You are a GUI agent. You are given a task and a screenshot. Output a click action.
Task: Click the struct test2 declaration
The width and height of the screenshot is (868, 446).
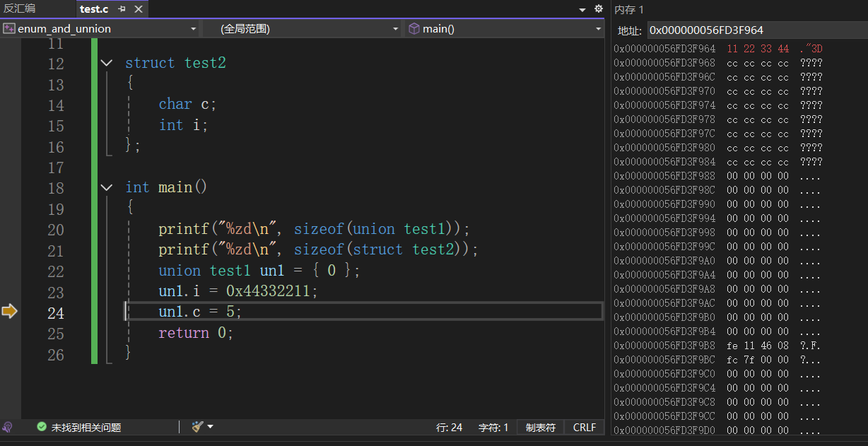[x=175, y=63]
